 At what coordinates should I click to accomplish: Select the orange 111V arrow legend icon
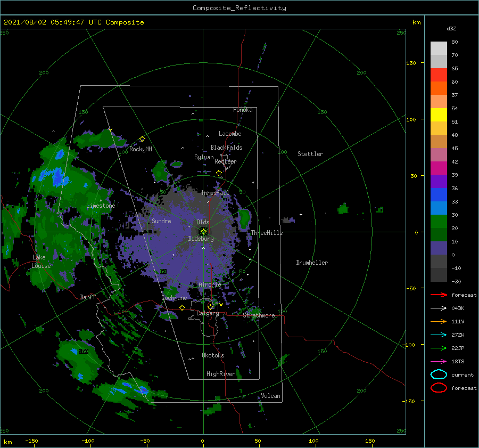(x=439, y=321)
